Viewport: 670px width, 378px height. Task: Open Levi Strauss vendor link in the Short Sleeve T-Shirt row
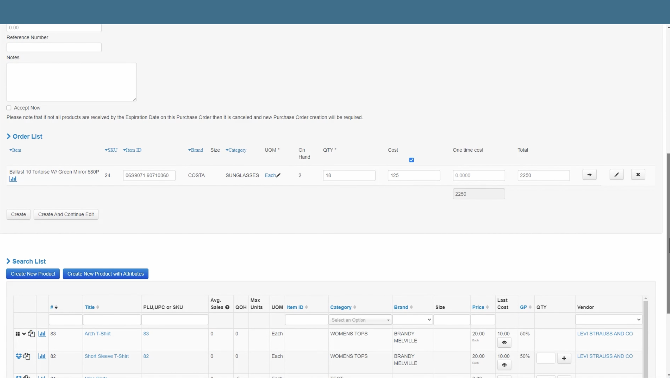pyautogui.click(x=605, y=356)
